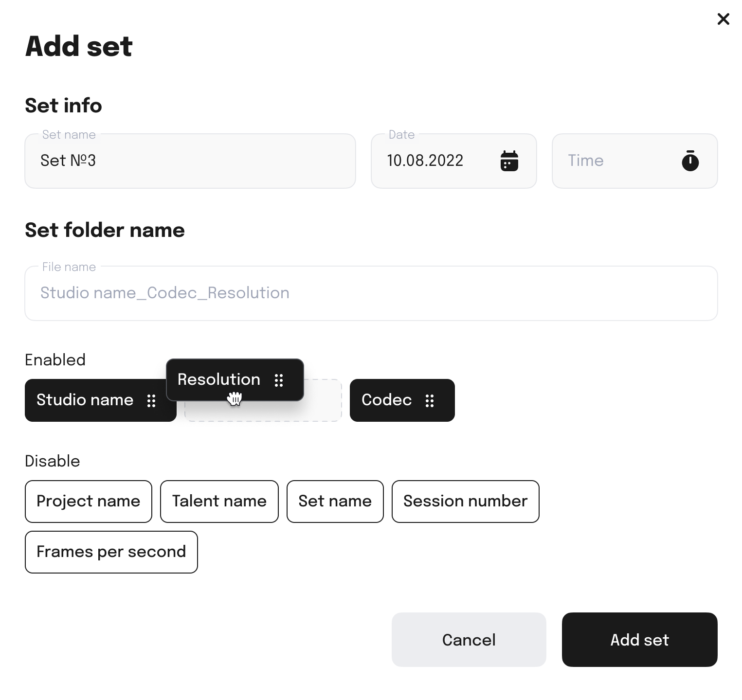The image size is (742, 700).
Task: Focus the File name input field
Action: [371, 293]
